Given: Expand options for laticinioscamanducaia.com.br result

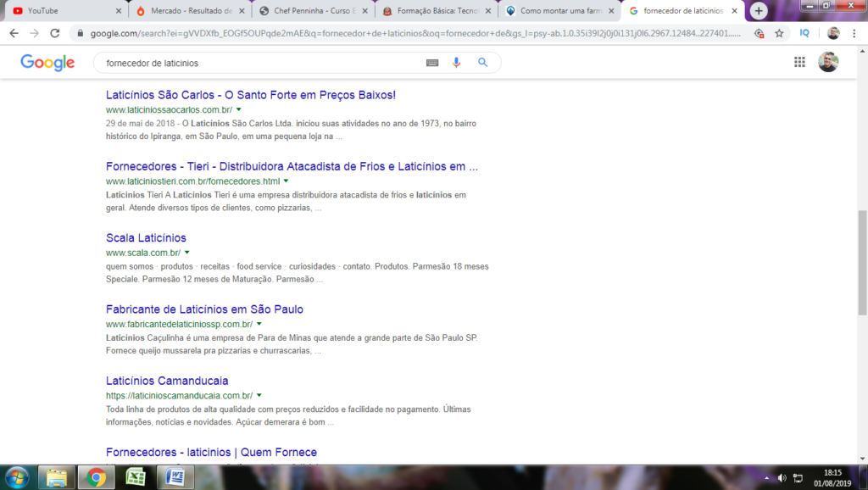Looking at the screenshot, I should point(259,395).
